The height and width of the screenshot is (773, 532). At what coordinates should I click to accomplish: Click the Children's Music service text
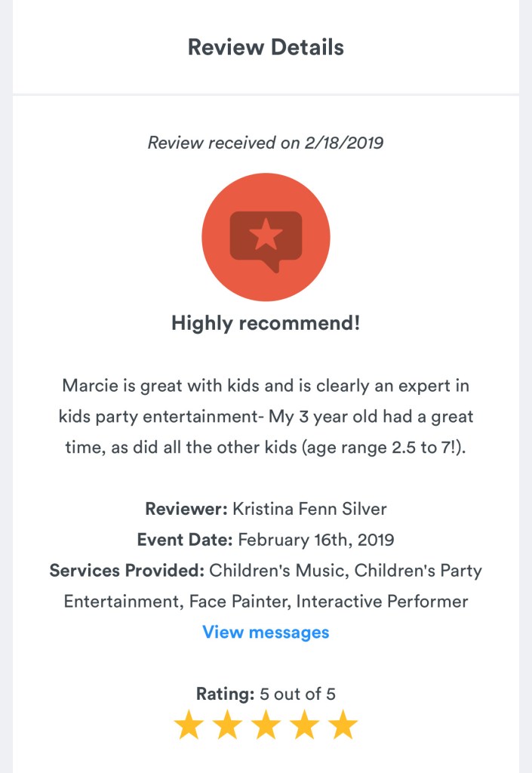tap(278, 571)
